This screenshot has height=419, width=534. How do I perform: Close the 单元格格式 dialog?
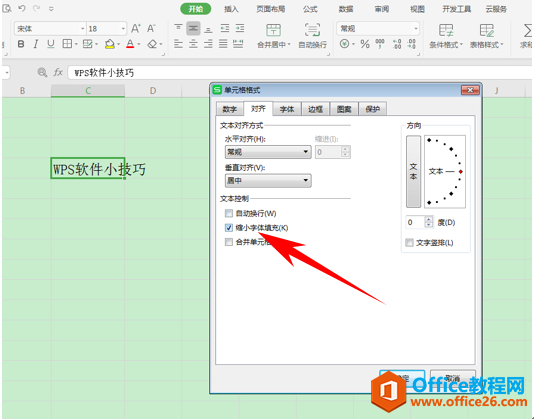click(x=470, y=90)
